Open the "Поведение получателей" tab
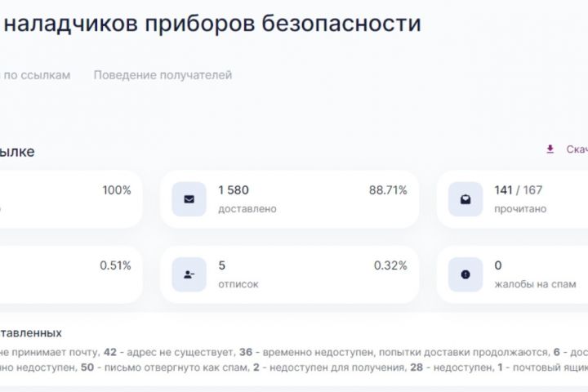Viewport: 588px width, 392px height. point(163,75)
